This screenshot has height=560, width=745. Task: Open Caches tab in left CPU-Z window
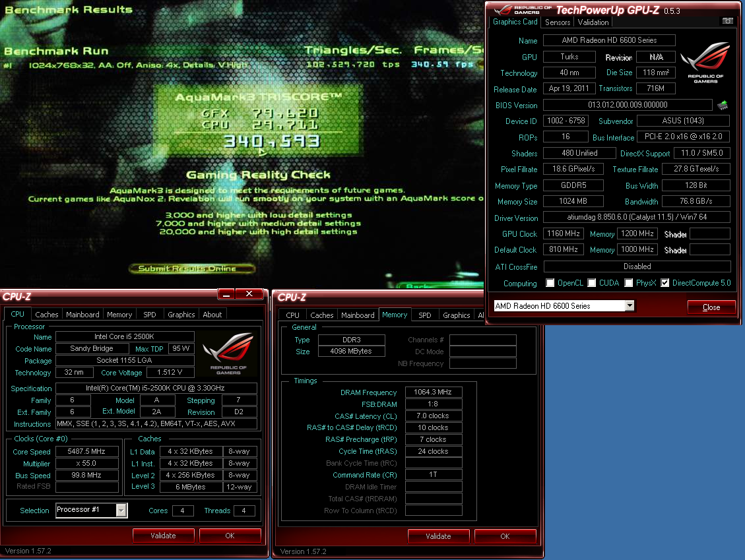(47, 315)
